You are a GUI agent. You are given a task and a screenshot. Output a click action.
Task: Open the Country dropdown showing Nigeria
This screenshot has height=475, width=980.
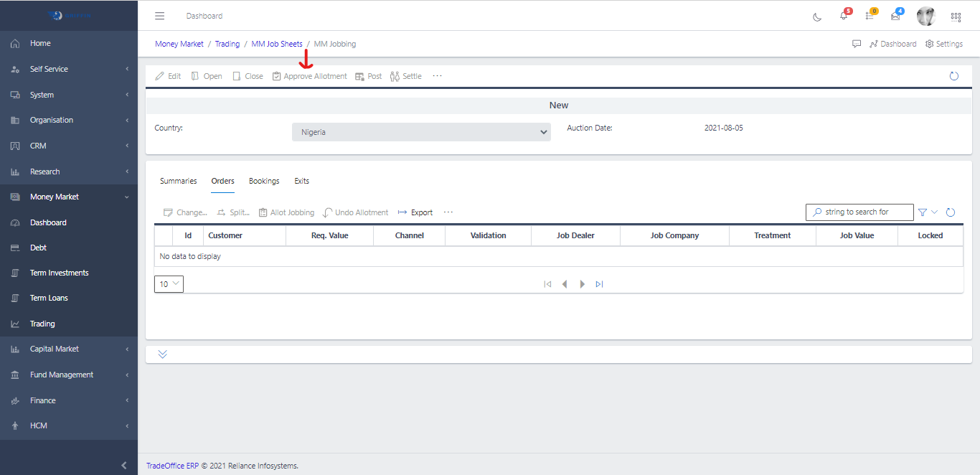pyautogui.click(x=421, y=132)
